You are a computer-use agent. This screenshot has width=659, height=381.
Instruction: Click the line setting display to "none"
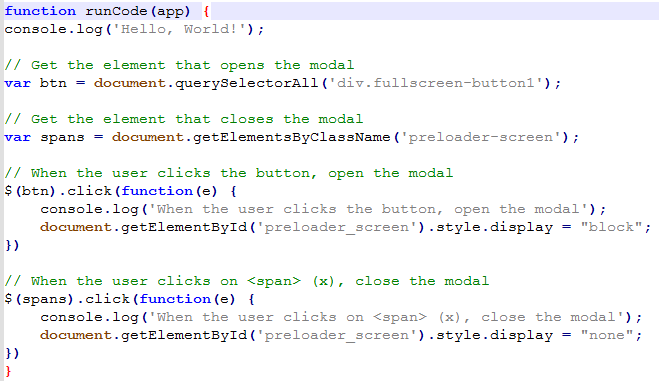(341, 335)
